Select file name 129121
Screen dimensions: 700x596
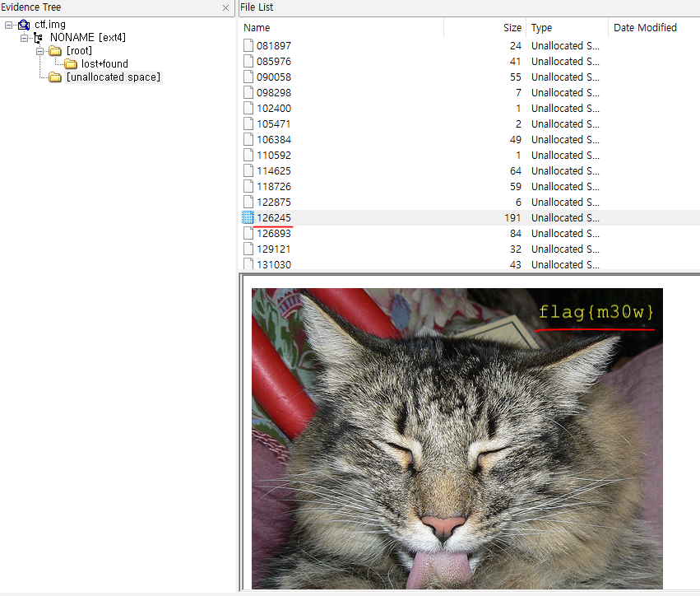click(x=274, y=249)
